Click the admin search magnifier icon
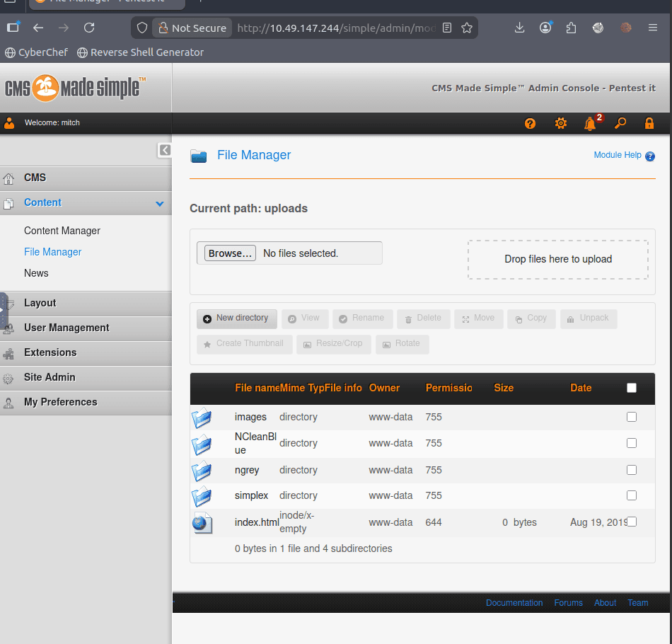This screenshot has height=644, width=672. tap(620, 123)
